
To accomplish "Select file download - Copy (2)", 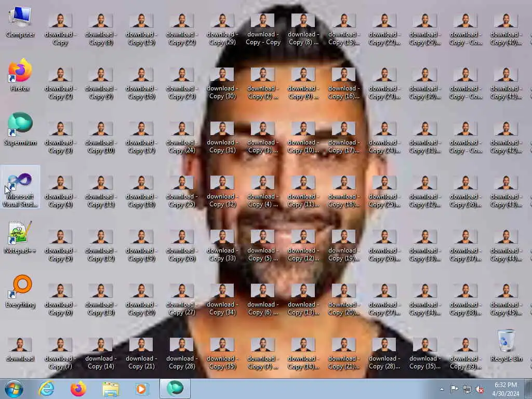I will point(60,84).
